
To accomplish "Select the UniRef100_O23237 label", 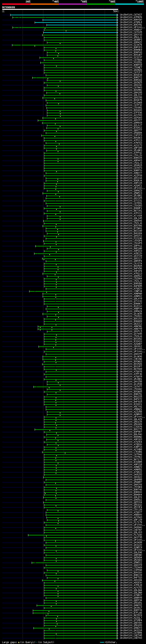I will tap(131, 58).
